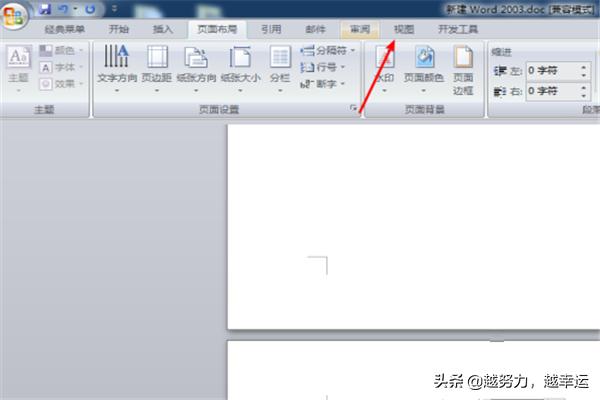
Task: Open 断字 hyphenation menu
Action: coord(323,84)
